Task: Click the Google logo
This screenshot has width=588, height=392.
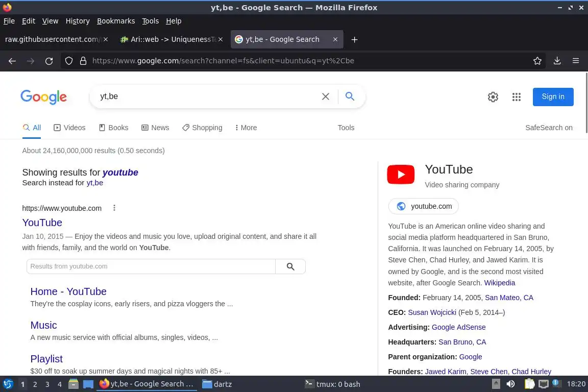Action: pyautogui.click(x=43, y=97)
